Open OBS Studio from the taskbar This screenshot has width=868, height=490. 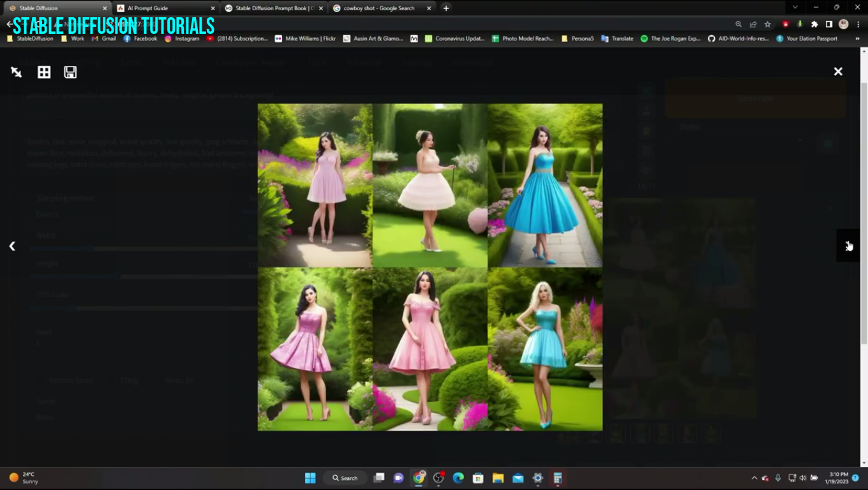tap(438, 478)
